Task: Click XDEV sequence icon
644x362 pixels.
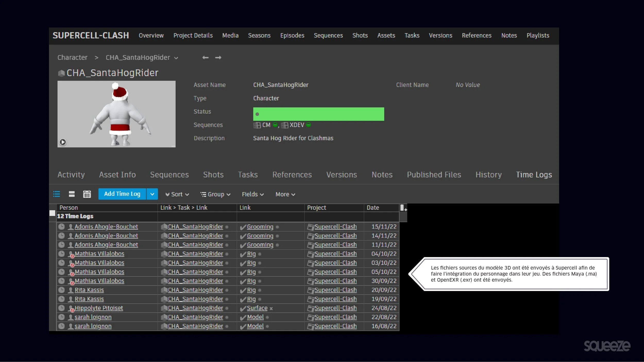Action: [284, 125]
